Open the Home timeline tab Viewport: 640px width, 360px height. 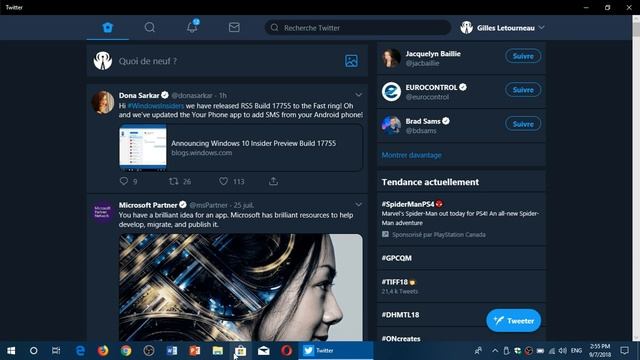[x=108, y=27]
